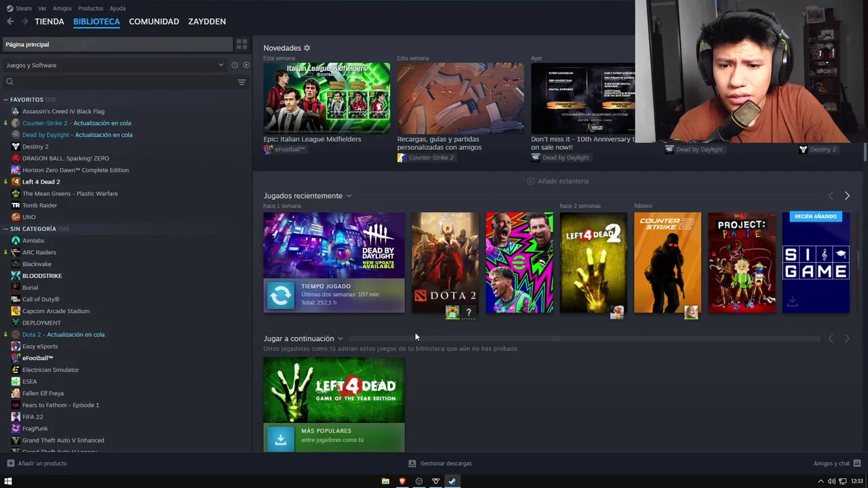Open the Ayuda menu
This screenshot has height=488, width=868.
coord(117,8)
